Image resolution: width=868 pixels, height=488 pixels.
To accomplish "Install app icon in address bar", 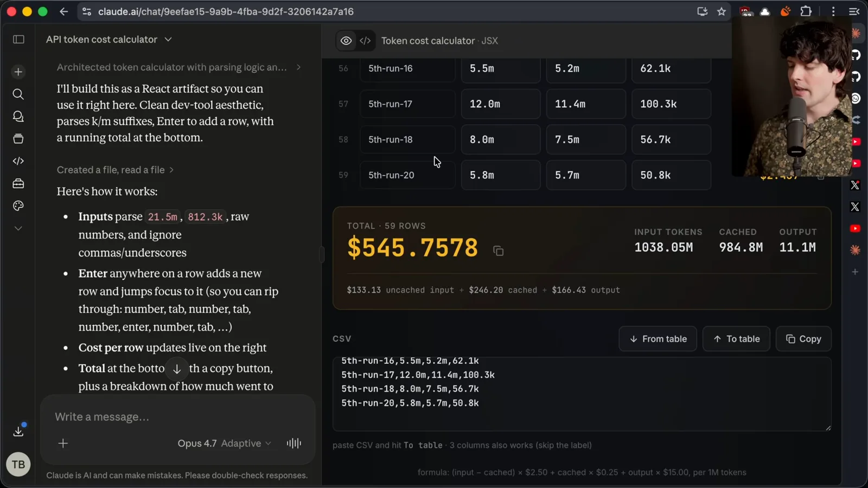I will [702, 11].
